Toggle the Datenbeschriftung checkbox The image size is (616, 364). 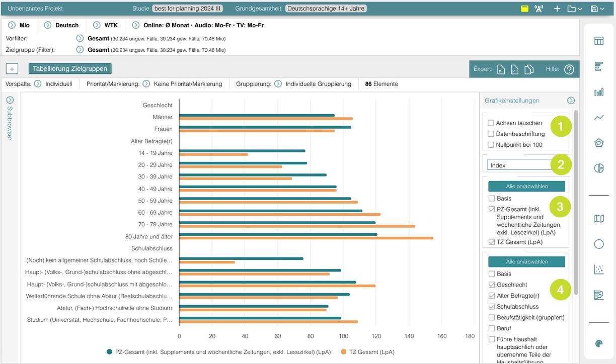coord(491,134)
